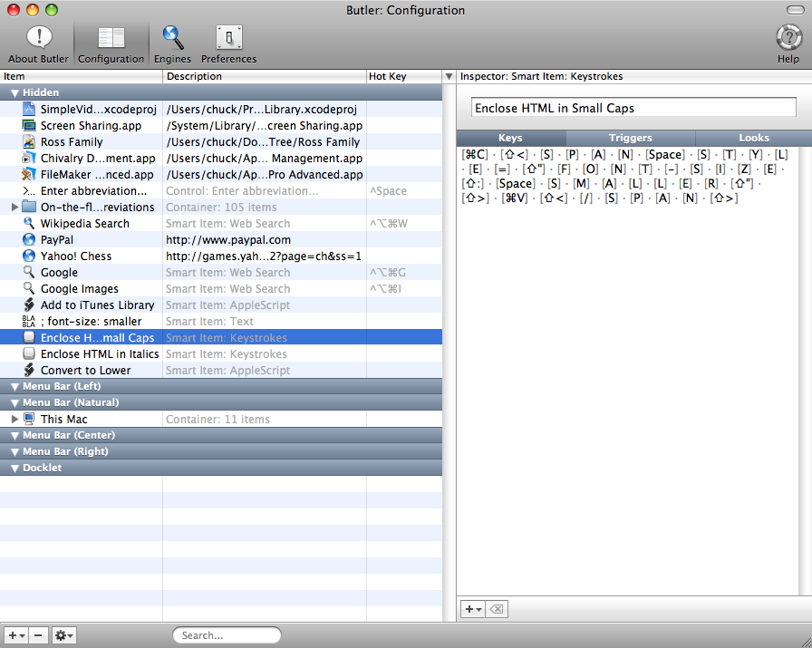Sort by the Item column header
This screenshot has width=812, height=648.
coord(82,76)
